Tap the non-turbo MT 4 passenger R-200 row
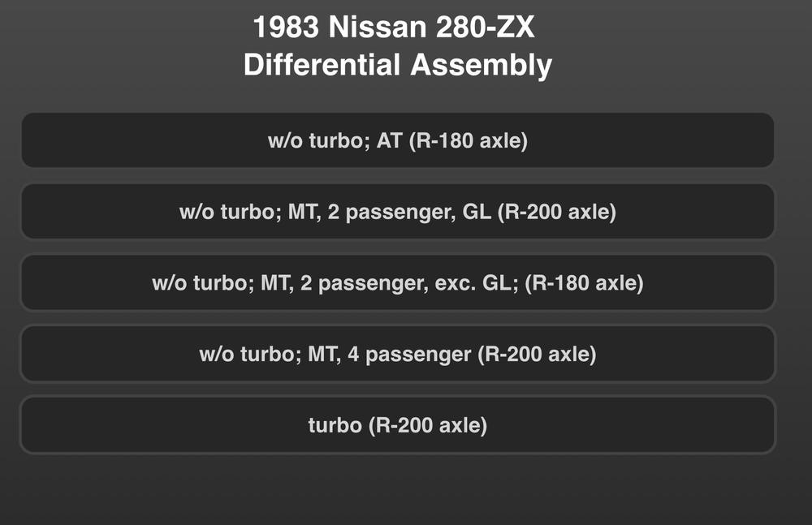Viewport: 812px width, 525px height. click(398, 354)
